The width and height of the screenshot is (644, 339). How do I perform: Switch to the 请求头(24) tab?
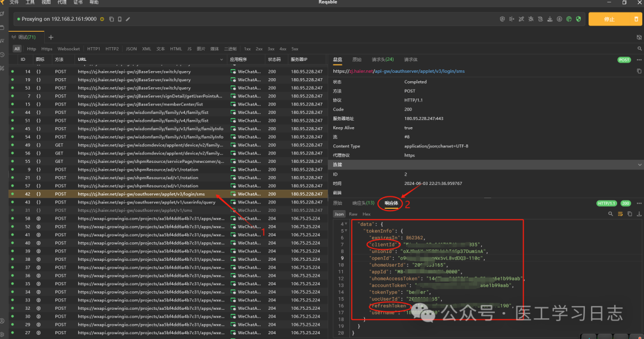382,60
